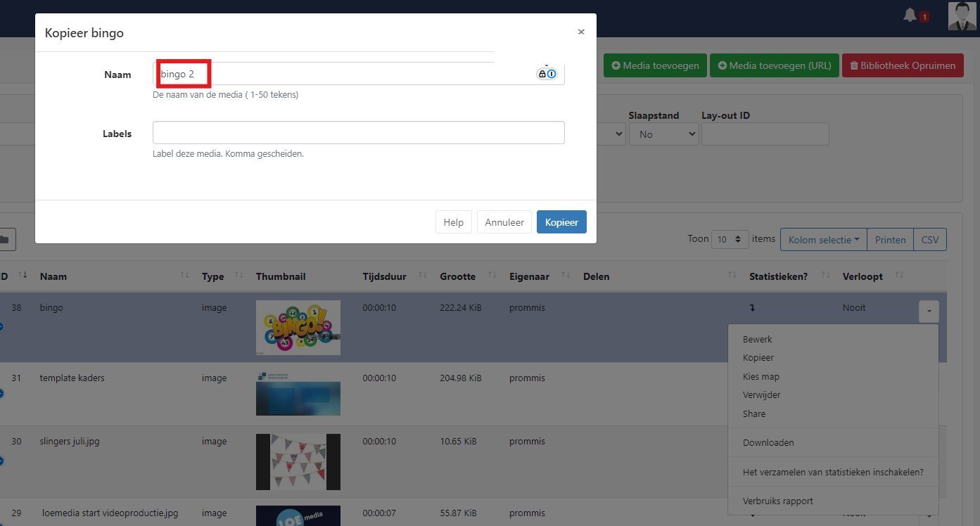
Task: Open the user profile avatar
Action: (962, 16)
